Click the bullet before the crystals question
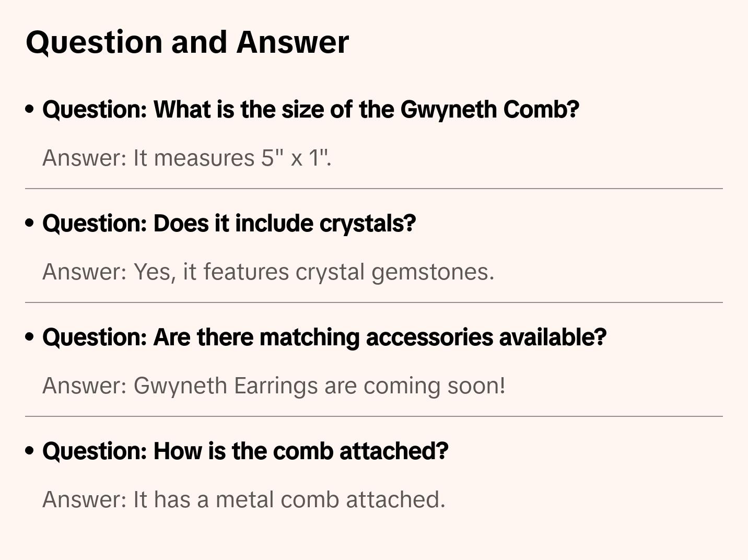The height and width of the screenshot is (560, 748). [30, 223]
